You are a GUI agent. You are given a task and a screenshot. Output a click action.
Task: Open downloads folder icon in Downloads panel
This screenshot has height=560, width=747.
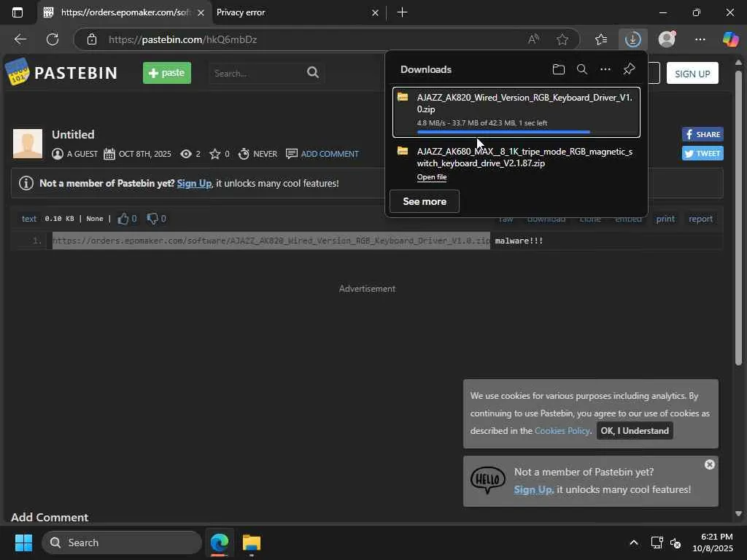[558, 69]
